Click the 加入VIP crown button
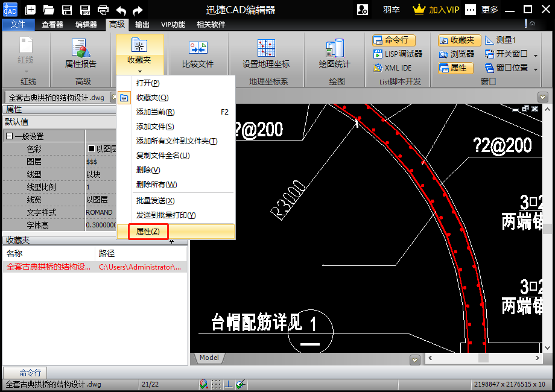 point(436,10)
